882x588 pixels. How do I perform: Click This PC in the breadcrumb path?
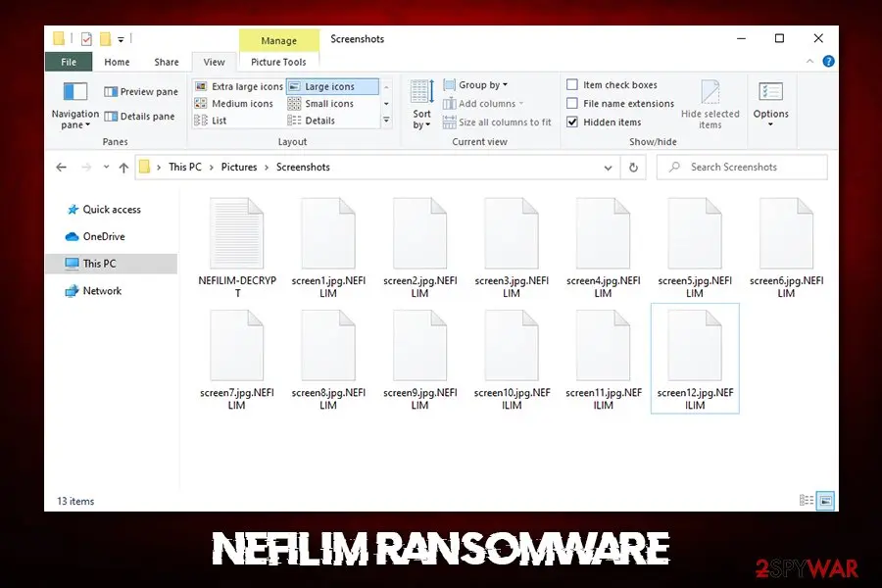tap(185, 168)
